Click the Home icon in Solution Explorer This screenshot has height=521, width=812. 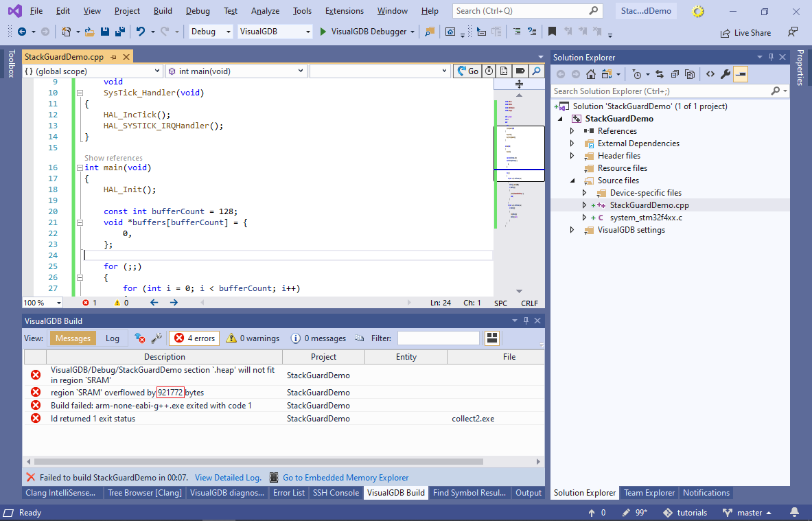[591, 75]
